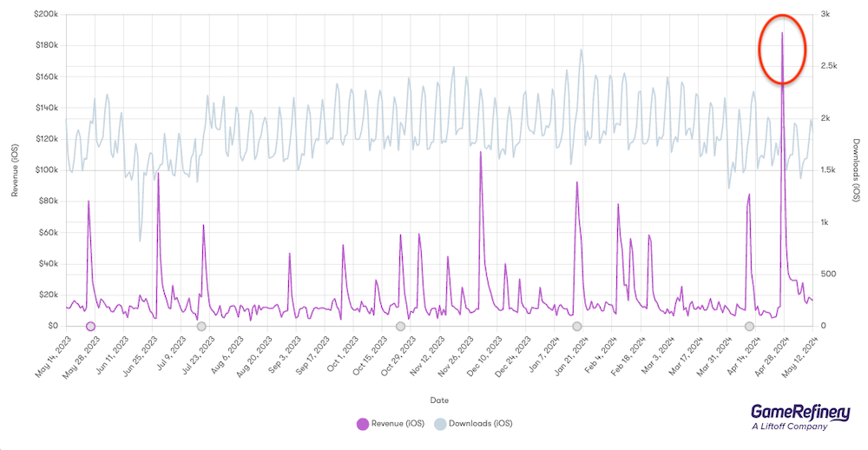Click the 'Downloads (iOS)' vertical axis title

coord(855,168)
